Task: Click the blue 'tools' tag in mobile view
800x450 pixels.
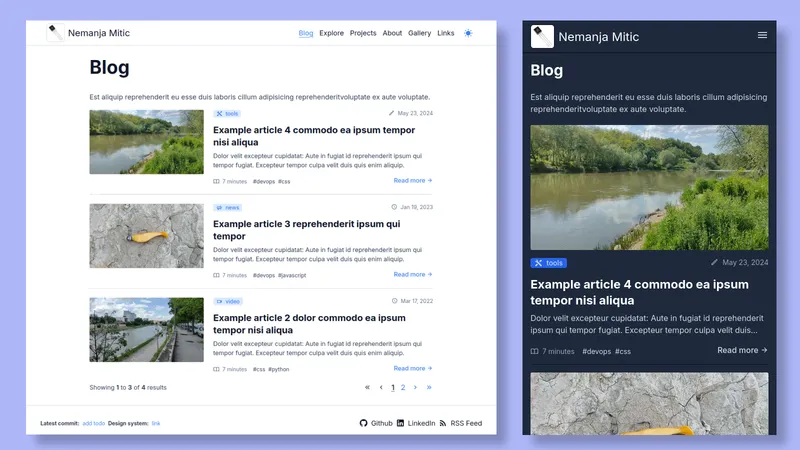Action: [549, 263]
